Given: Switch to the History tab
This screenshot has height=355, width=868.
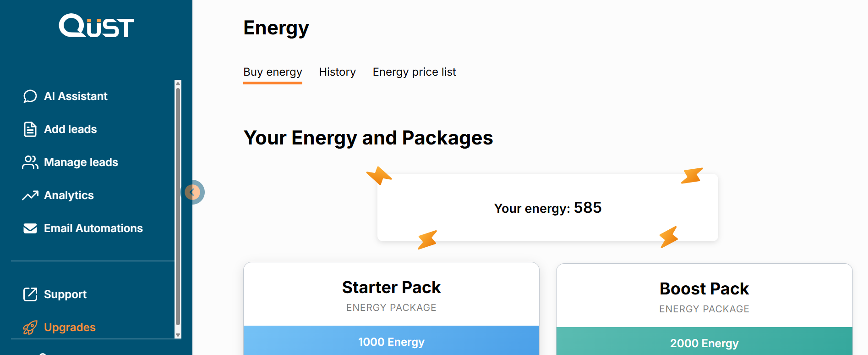Looking at the screenshot, I should [x=337, y=72].
